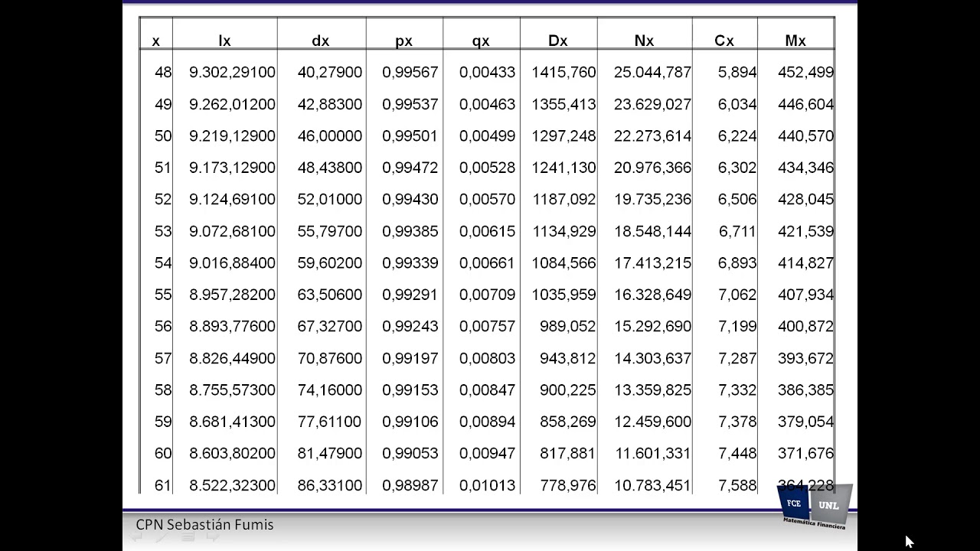This screenshot has height=551, width=980.
Task: Click the lx value 9.302,29100
Action: tap(232, 72)
